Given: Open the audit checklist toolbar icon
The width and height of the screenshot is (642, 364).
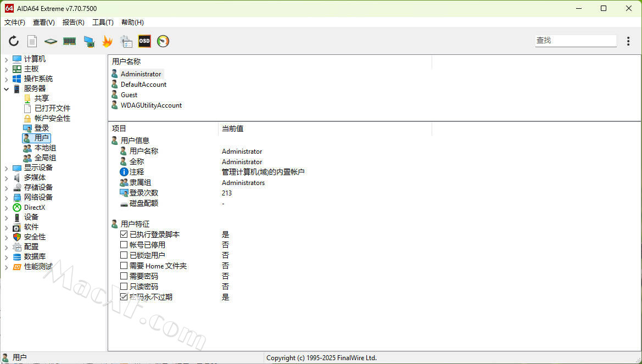Looking at the screenshot, I should [x=126, y=41].
